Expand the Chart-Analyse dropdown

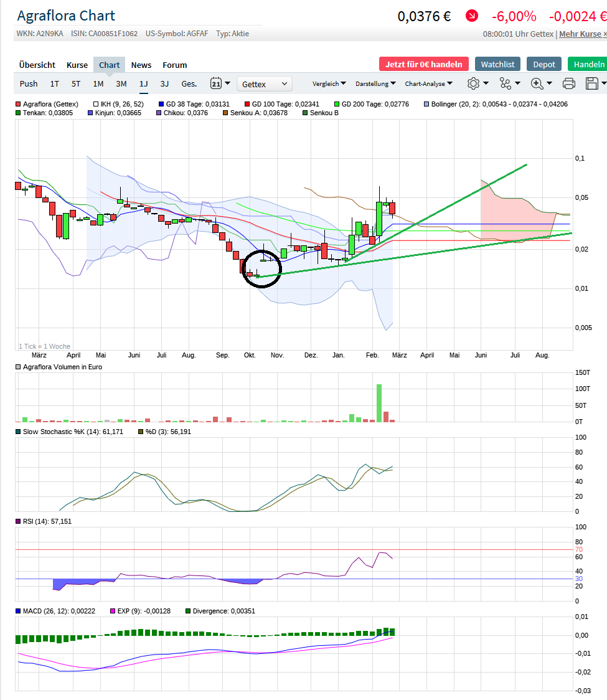click(x=428, y=83)
